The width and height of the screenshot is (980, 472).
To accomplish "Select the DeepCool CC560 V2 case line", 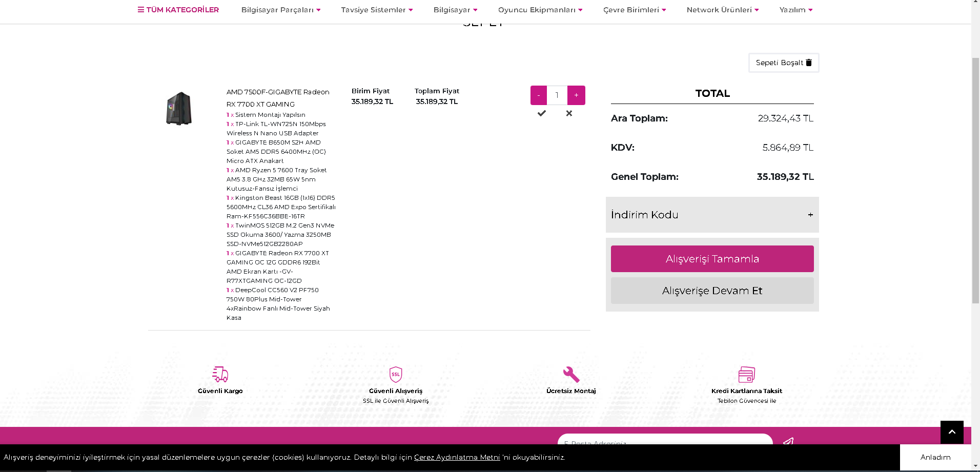I will pos(278,304).
